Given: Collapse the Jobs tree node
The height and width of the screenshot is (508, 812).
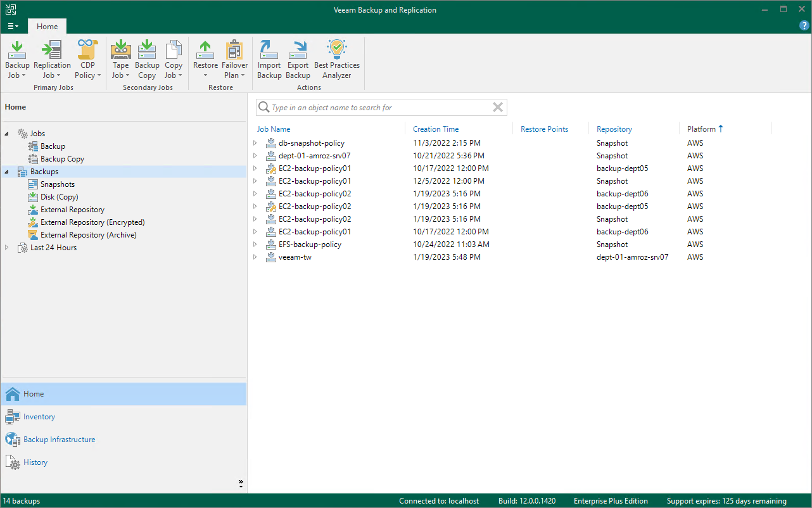Looking at the screenshot, I should tap(7, 134).
